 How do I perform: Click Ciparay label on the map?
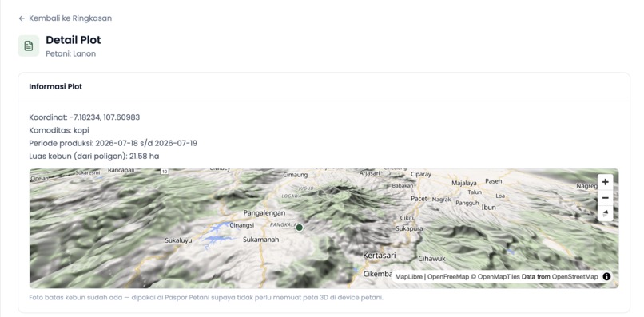coord(421,175)
